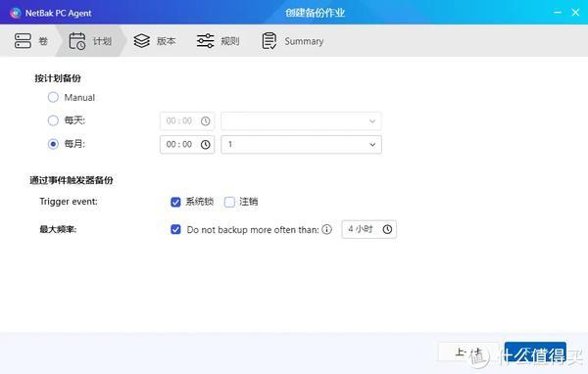Select the 每月 (monthly) radio button
The height and width of the screenshot is (374, 588).
point(53,144)
